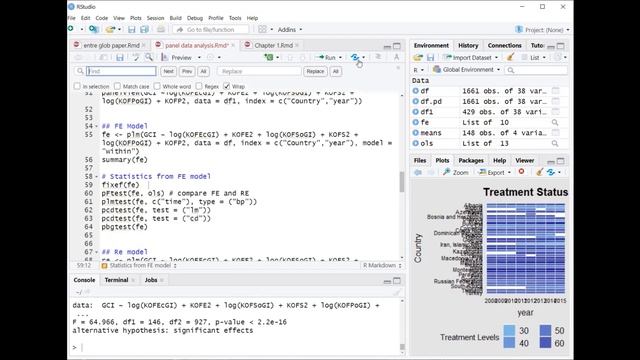Viewport: 640px width, 360px height.
Task: Open the Preview options dropdown arrow
Action: (199, 58)
